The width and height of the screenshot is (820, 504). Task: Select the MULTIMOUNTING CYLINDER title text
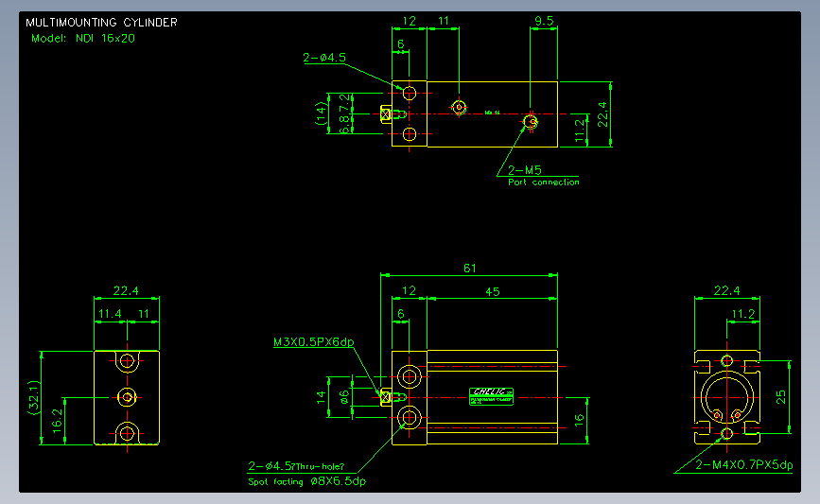pos(101,23)
